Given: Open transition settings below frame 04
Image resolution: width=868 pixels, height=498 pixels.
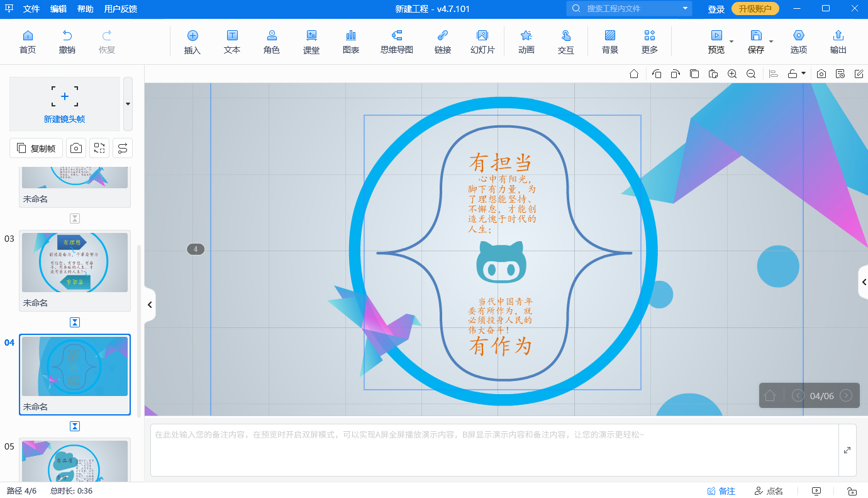Looking at the screenshot, I should click(75, 426).
